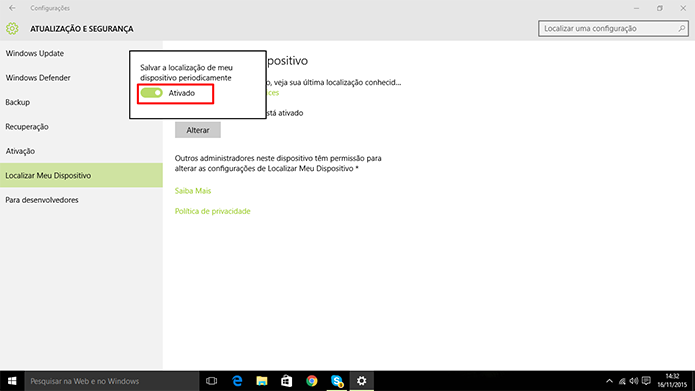Open the volume tray icon

pos(634,381)
